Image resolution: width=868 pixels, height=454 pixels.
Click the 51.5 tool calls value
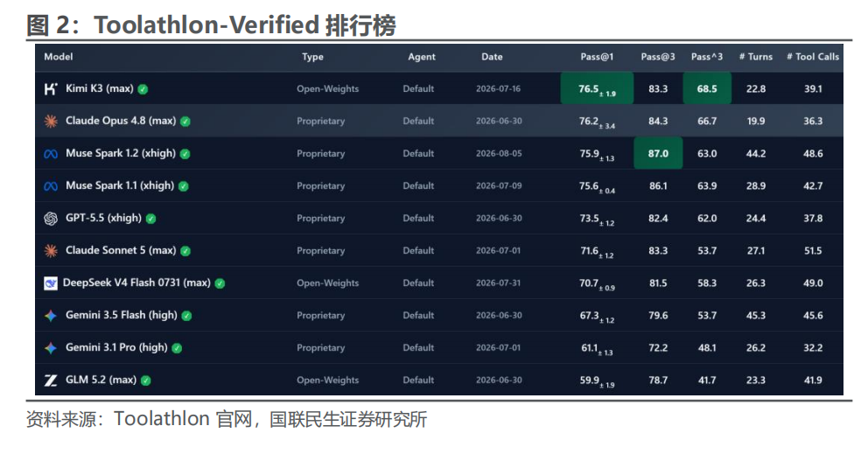813,251
